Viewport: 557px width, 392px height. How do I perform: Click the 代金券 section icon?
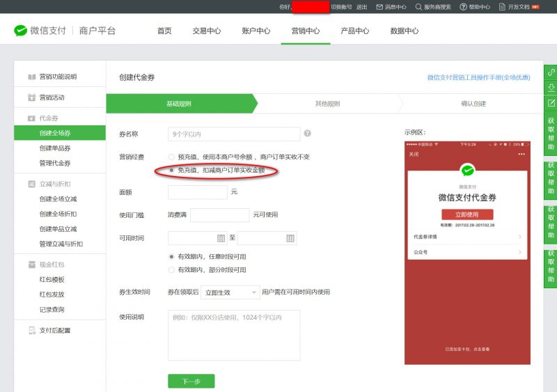(31, 118)
